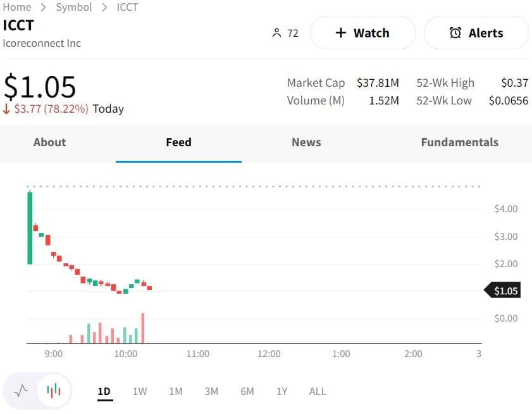Image resolution: width=532 pixels, height=414 pixels.
Task: Click the $1.05 current price tag
Action: 505,291
